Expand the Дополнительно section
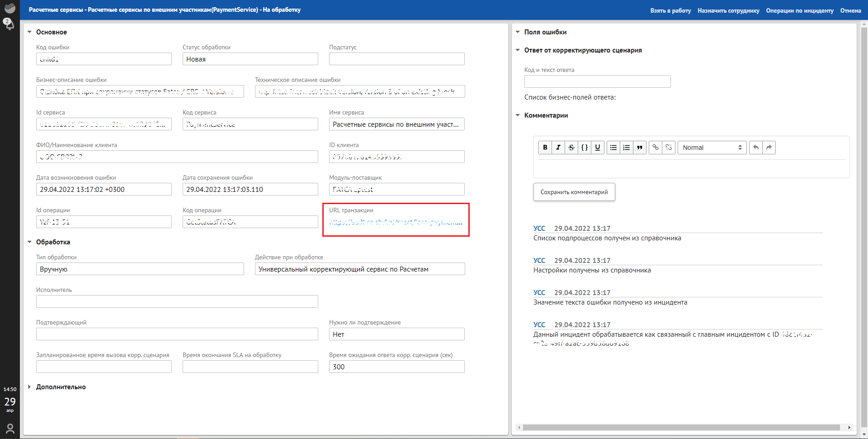The image size is (868, 439). coord(61,387)
